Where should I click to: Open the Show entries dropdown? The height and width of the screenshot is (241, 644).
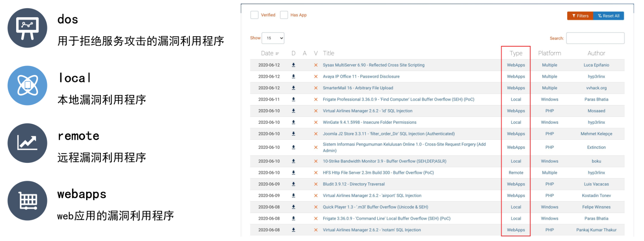click(x=273, y=38)
